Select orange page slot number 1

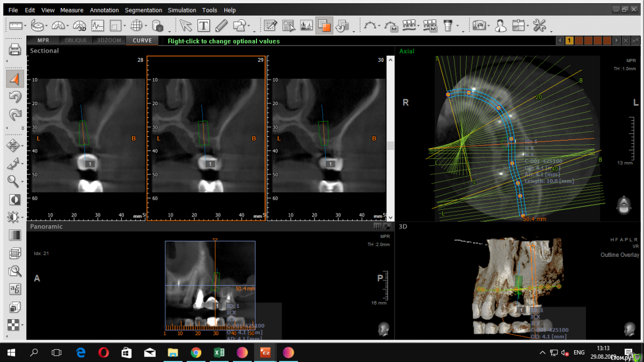pyautogui.click(x=569, y=41)
